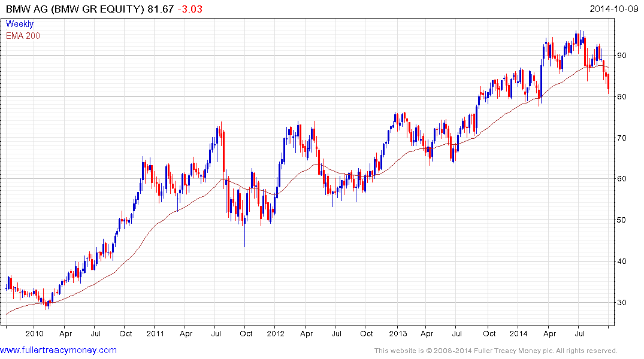Image resolution: width=644 pixels, height=359 pixels.
Task: Click the 60 price axis label
Action: (x=621, y=179)
